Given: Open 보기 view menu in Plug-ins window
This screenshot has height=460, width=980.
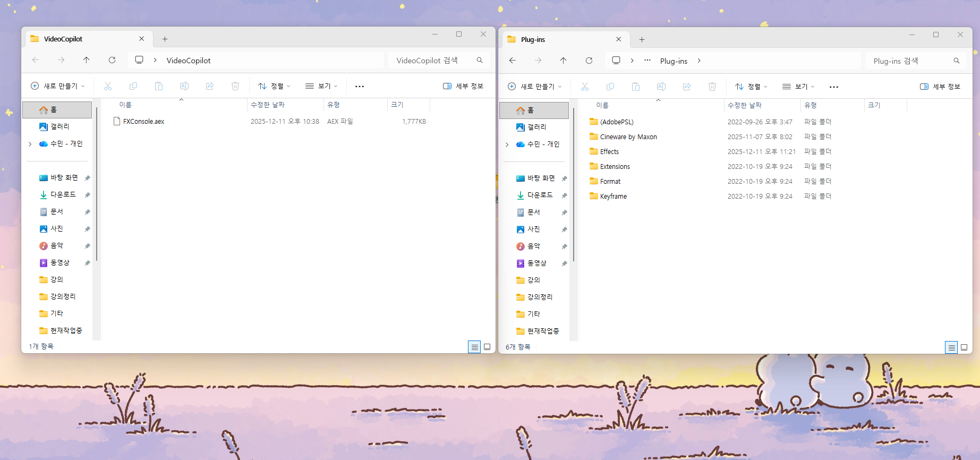Looking at the screenshot, I should pyautogui.click(x=798, y=87).
